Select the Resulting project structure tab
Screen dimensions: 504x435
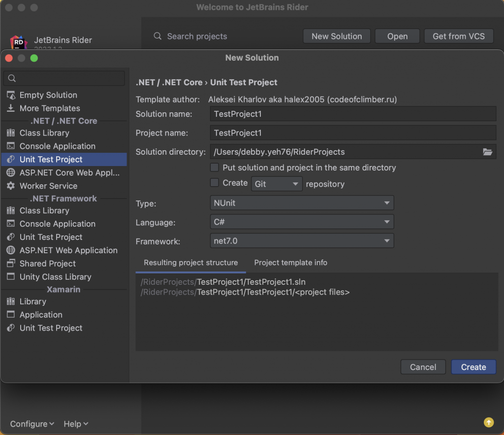(190, 263)
